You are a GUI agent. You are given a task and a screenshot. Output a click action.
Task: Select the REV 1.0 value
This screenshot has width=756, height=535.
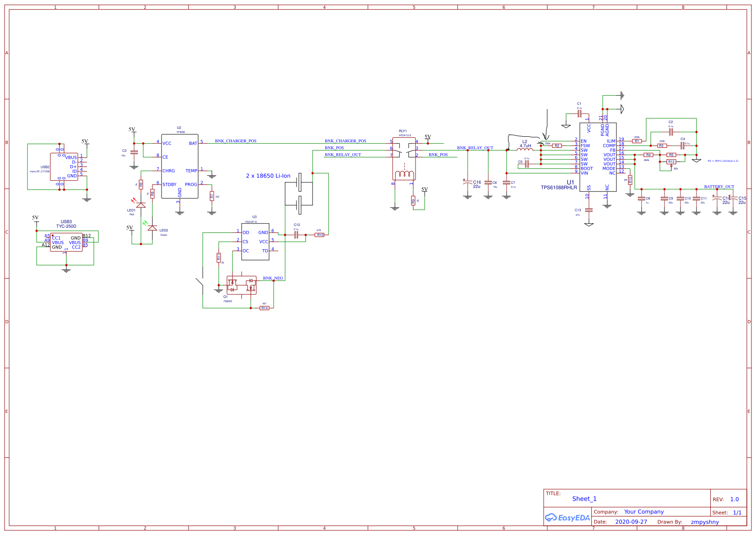(x=734, y=499)
